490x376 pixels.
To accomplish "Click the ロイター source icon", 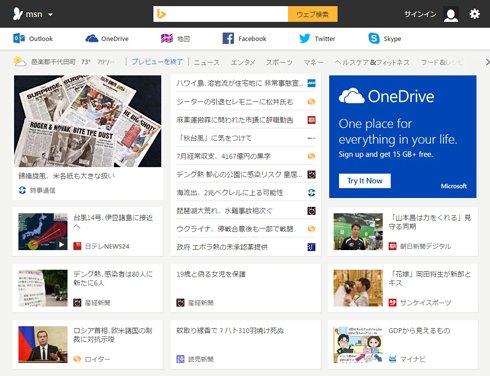I will [x=77, y=359].
